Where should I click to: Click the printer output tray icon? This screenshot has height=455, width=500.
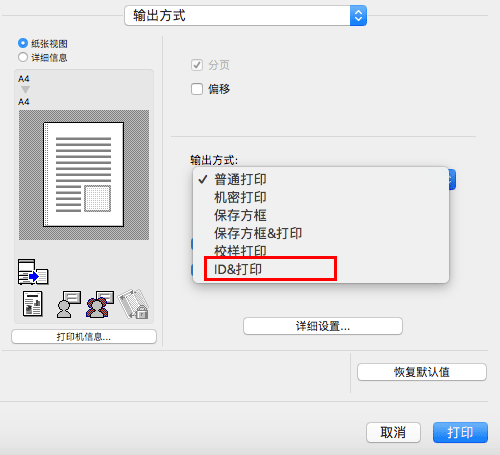[x=33, y=272]
